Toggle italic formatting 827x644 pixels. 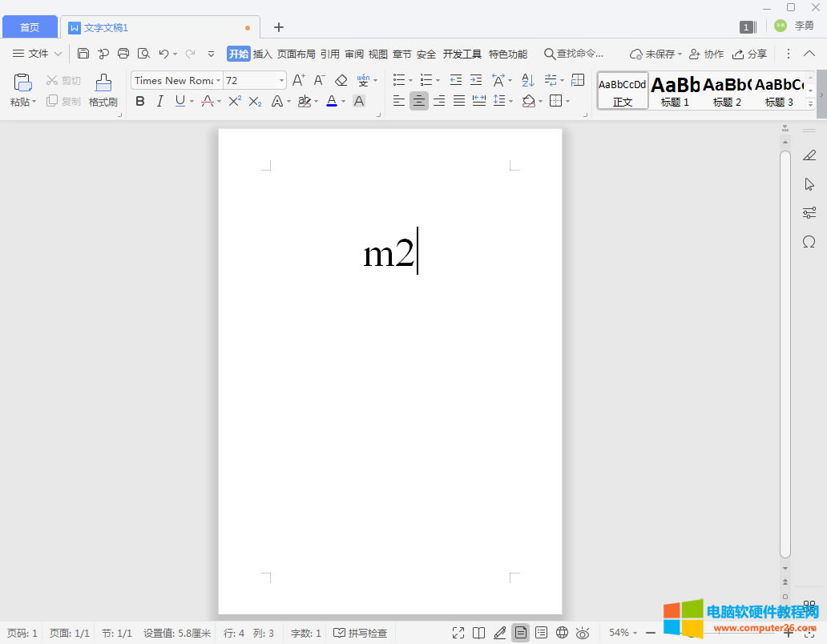click(x=159, y=101)
